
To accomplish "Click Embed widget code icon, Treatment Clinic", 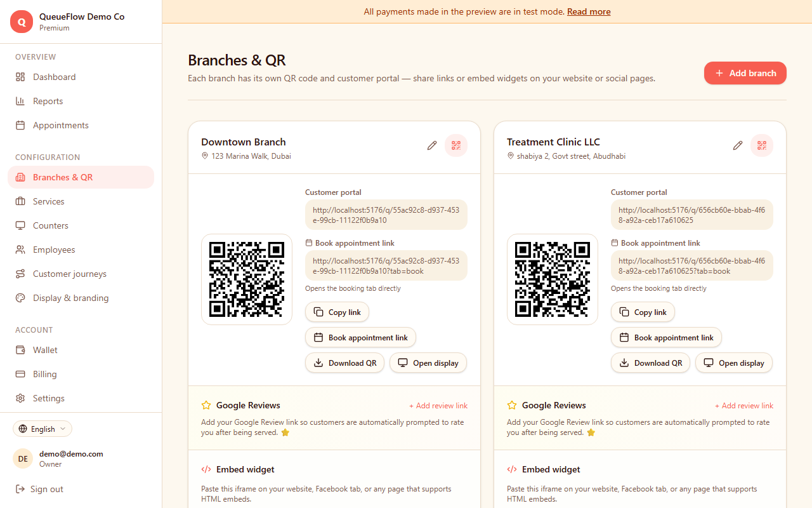I will (512, 469).
